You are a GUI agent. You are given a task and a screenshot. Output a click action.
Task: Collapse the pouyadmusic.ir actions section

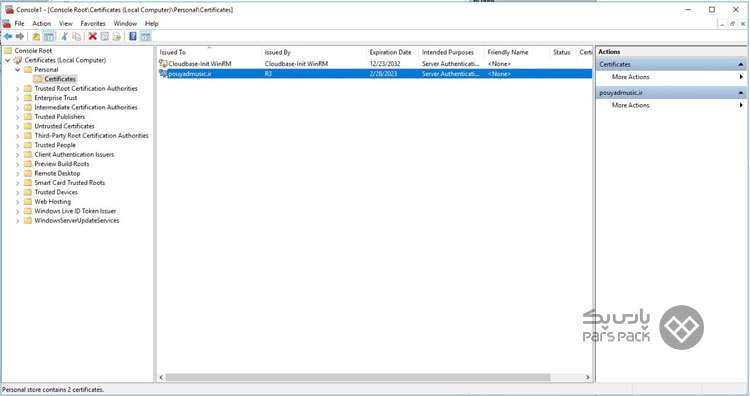click(x=740, y=92)
